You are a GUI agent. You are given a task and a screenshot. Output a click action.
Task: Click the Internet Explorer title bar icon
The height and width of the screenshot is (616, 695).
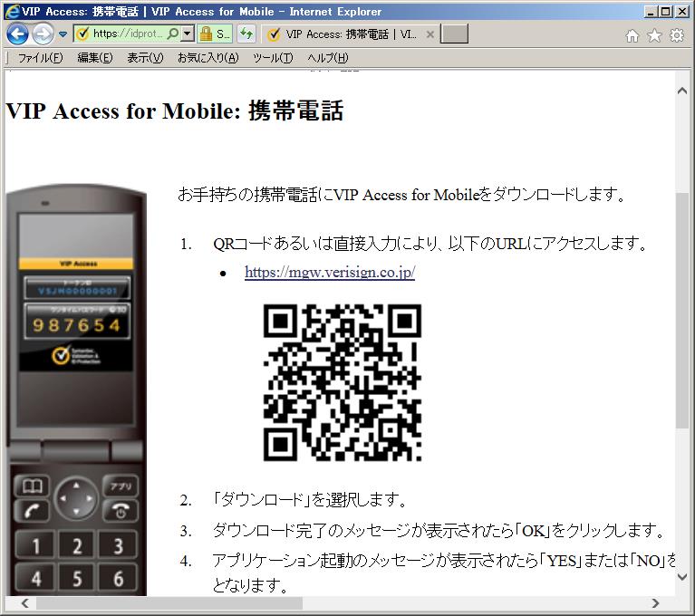click(x=13, y=11)
